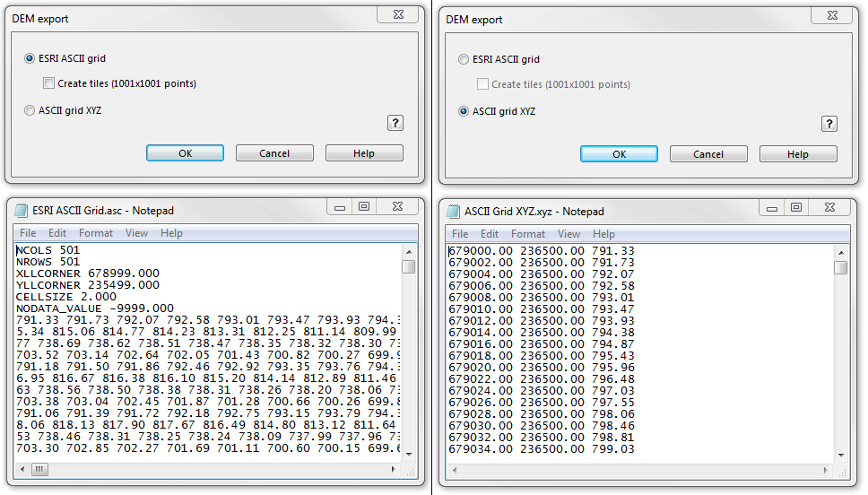Close the ASCII Grid XYZ.xyz Notepad window
This screenshot has width=868, height=495.
(830, 207)
